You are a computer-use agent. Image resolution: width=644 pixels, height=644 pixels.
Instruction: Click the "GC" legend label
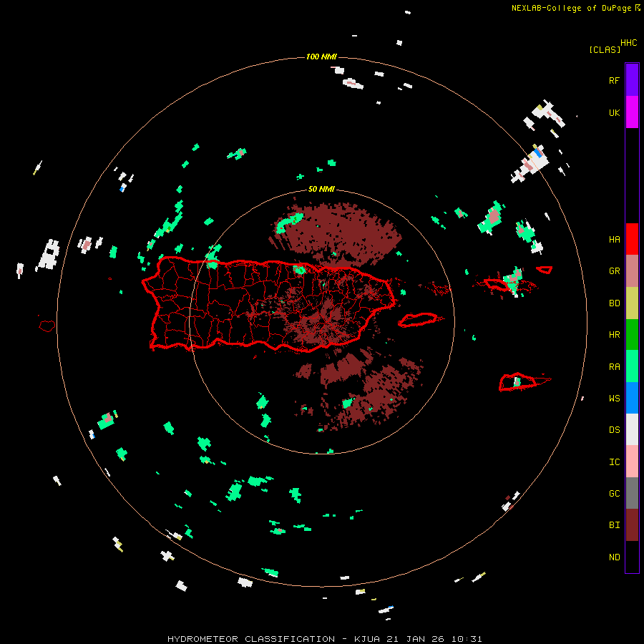[x=614, y=494]
